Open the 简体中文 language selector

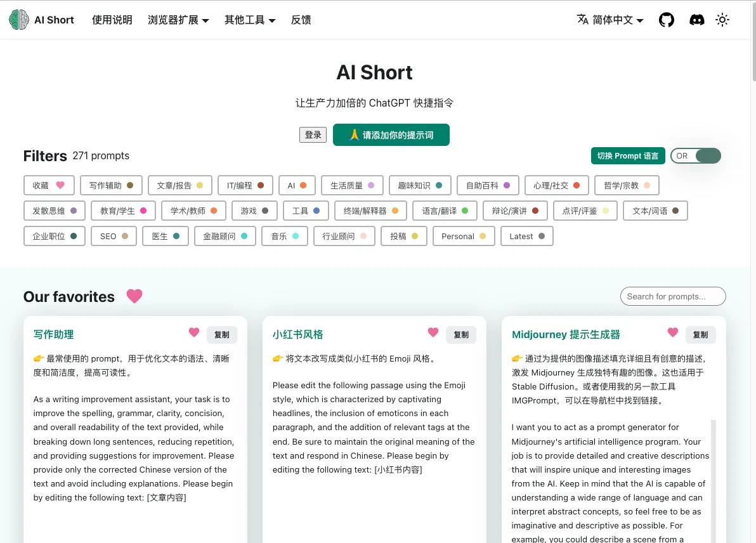[x=609, y=20]
